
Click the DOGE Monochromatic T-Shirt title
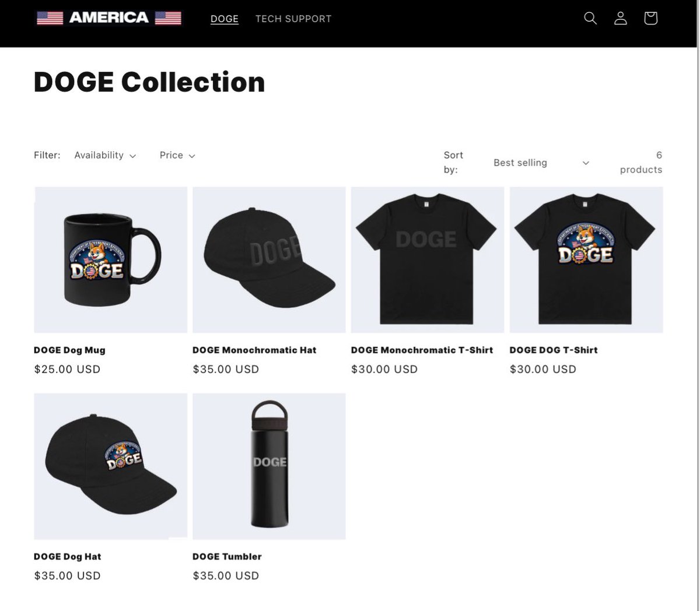click(x=422, y=350)
